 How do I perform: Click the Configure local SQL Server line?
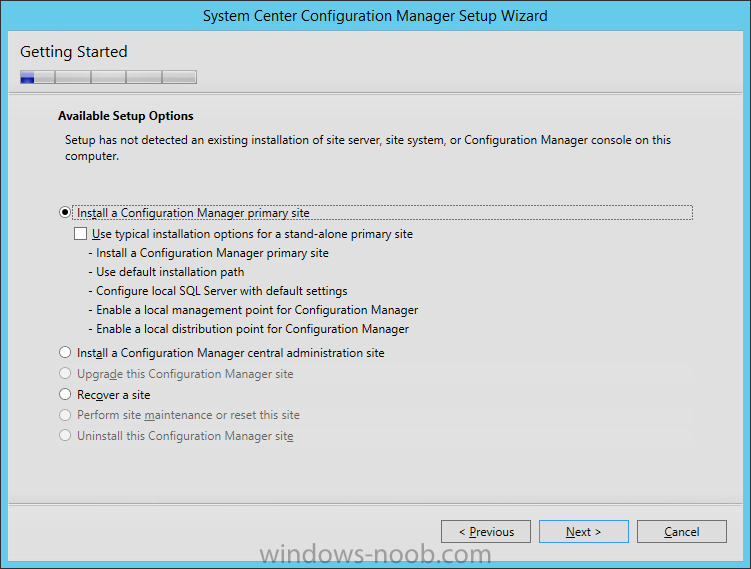coord(218,291)
